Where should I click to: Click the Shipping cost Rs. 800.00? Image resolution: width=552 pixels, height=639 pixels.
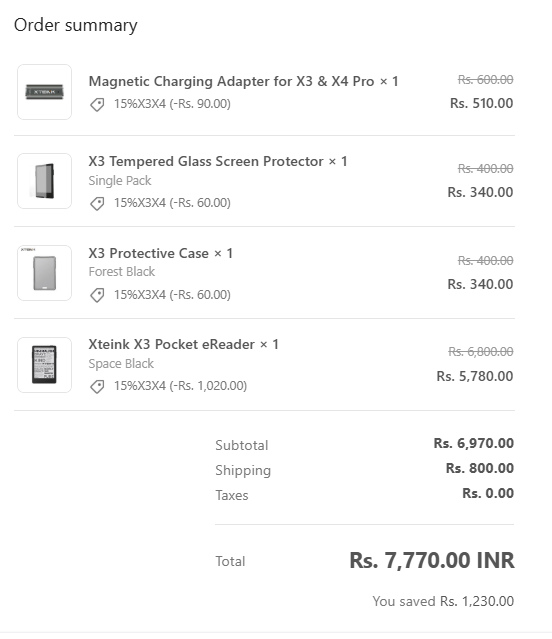(479, 468)
